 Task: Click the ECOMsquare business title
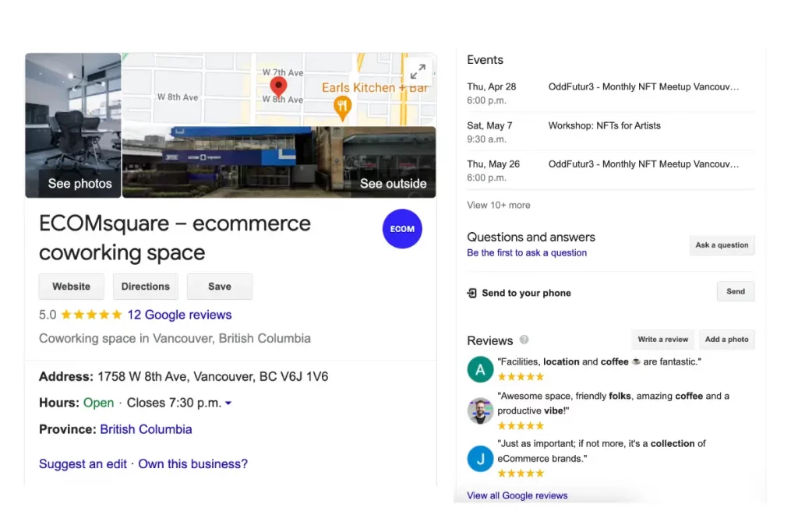175,238
